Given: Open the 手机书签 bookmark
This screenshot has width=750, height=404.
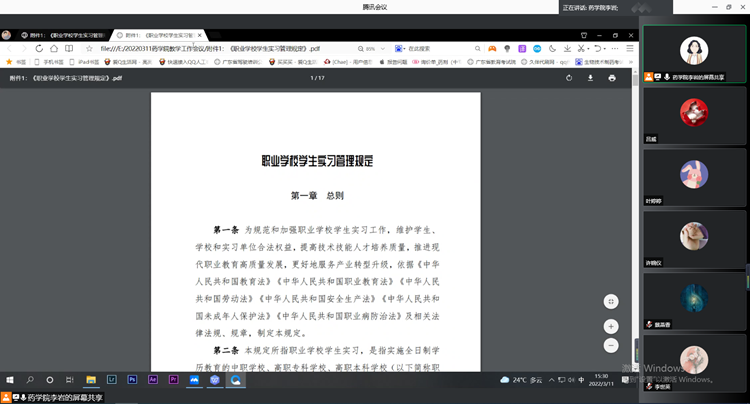Looking at the screenshot, I should point(49,62).
